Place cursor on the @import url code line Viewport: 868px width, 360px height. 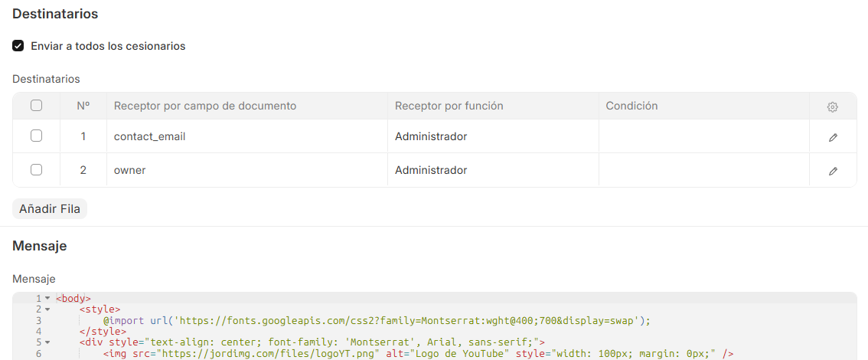377,320
